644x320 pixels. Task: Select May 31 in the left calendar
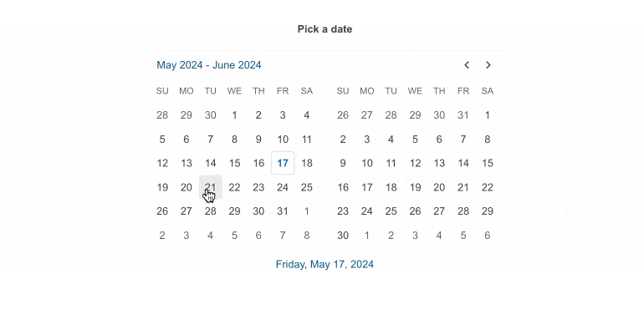[283, 211]
